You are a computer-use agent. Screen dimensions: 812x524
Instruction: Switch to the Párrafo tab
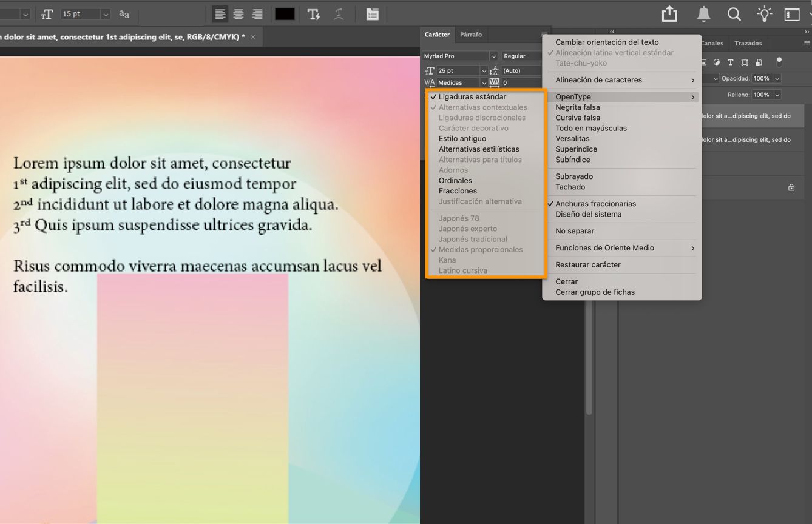(x=471, y=35)
